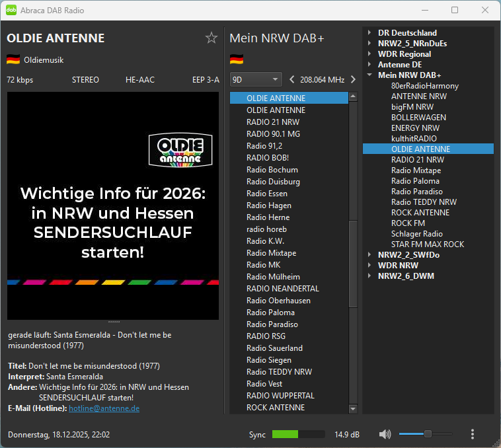Open the 9D channel dropdown
Image resolution: width=501 pixels, height=448 pixels.
pos(256,80)
